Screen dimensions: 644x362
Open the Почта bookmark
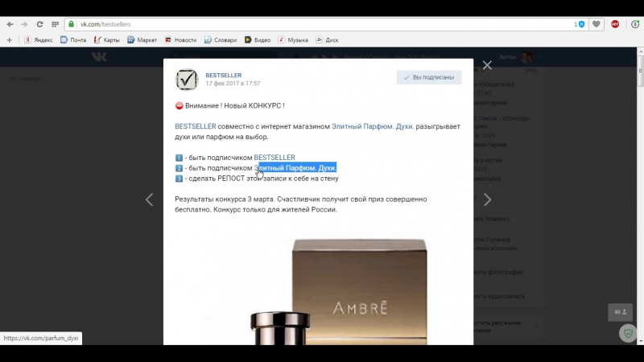tap(73, 39)
